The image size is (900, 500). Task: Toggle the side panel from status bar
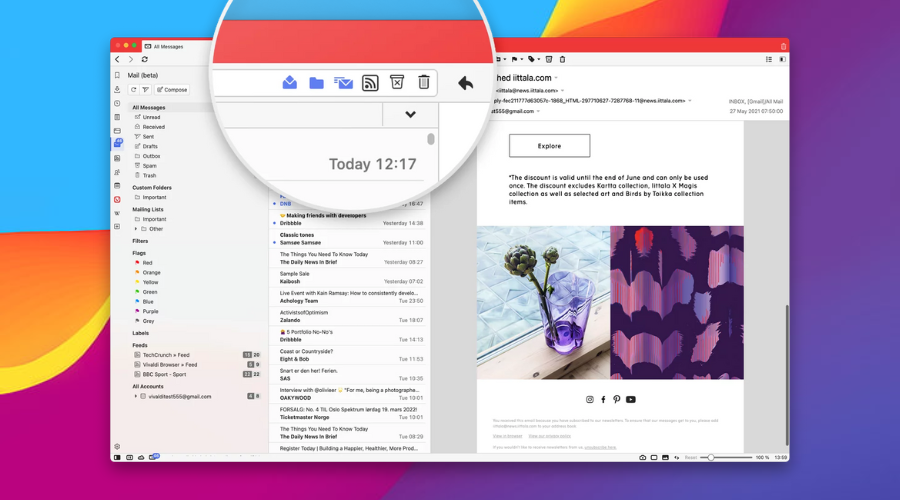[x=117, y=458]
